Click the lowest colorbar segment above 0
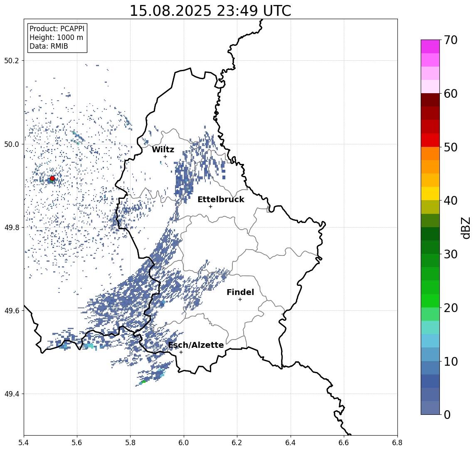 click(x=430, y=408)
